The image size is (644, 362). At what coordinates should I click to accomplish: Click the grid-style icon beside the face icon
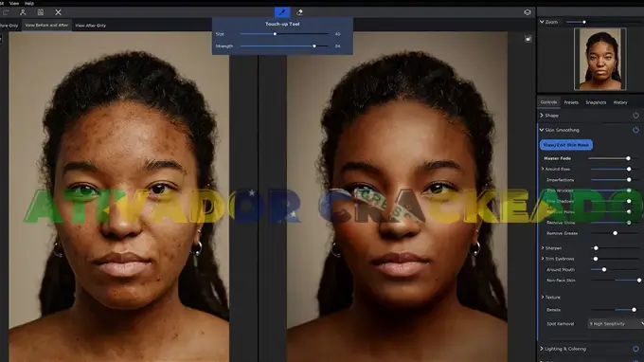tap(40, 12)
